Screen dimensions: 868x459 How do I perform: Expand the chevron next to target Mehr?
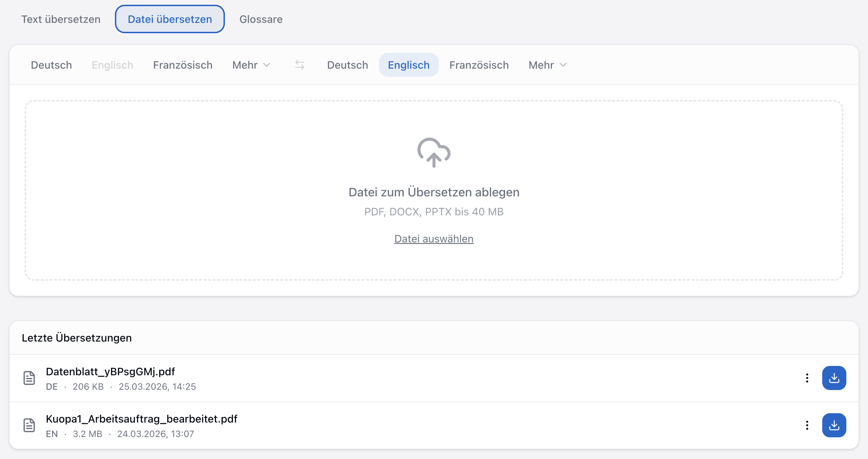[564, 65]
